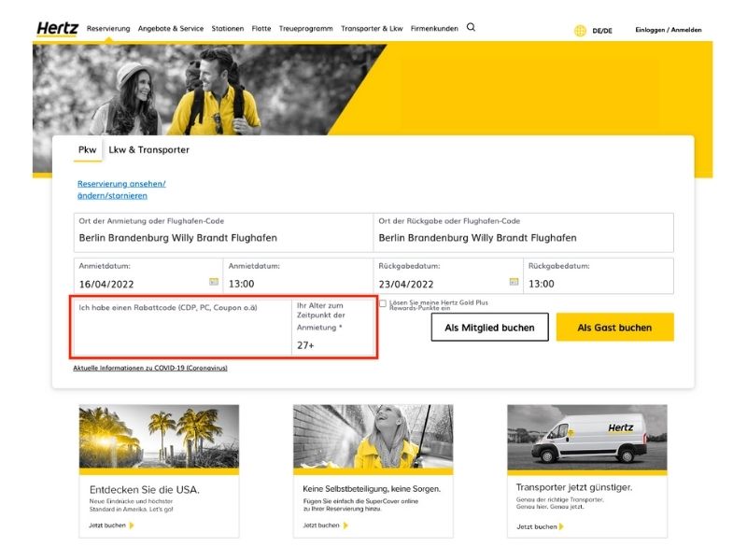The height and width of the screenshot is (560, 747).
Task: Click the arrow beside Transporter Jetzt buchen
Action: pyautogui.click(x=561, y=526)
